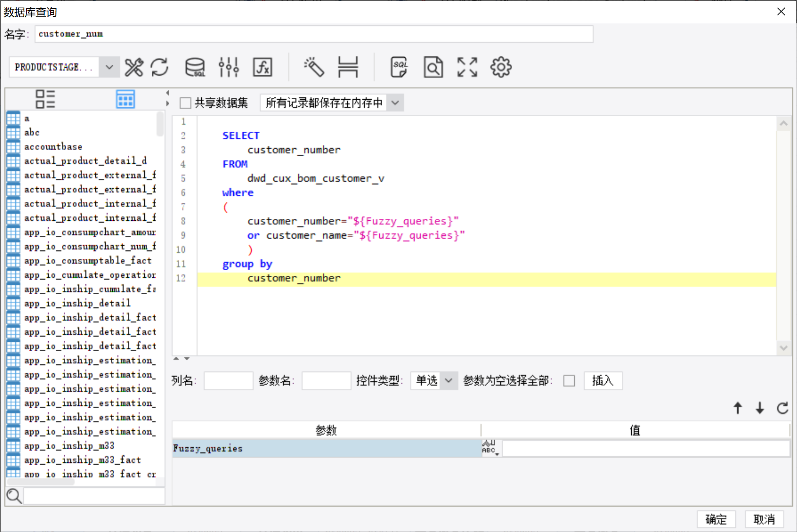Switch to list view of tables
The width and height of the screenshot is (797, 532).
pos(45,99)
